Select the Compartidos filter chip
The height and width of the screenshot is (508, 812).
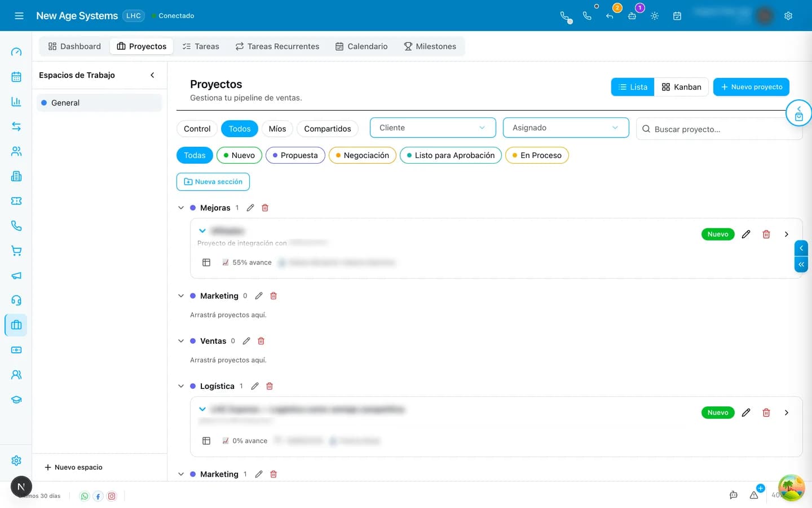pyautogui.click(x=328, y=129)
